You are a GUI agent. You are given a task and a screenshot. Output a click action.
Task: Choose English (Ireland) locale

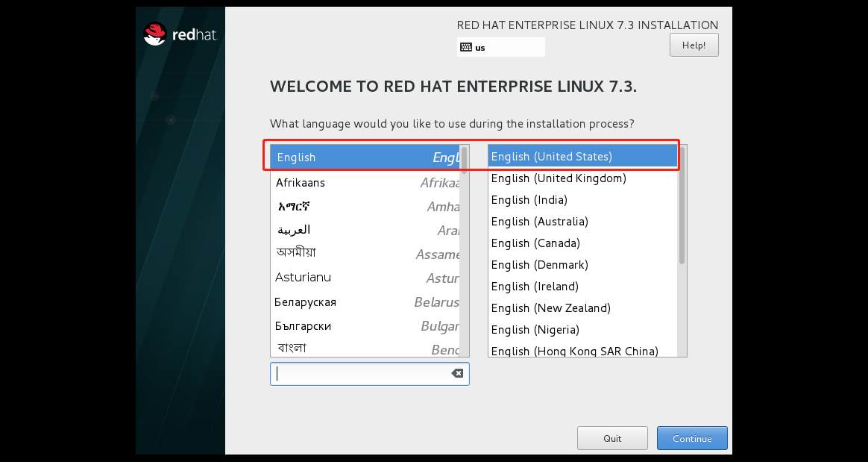(583, 286)
